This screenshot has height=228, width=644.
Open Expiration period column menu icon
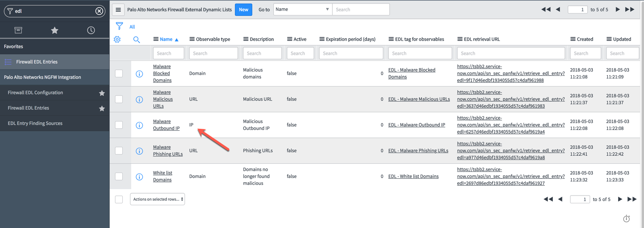pyautogui.click(x=322, y=39)
